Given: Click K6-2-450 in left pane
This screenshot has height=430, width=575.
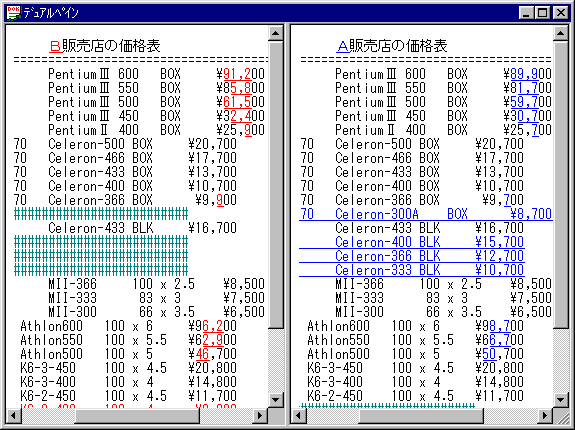Looking at the screenshot, I should coord(48,396).
